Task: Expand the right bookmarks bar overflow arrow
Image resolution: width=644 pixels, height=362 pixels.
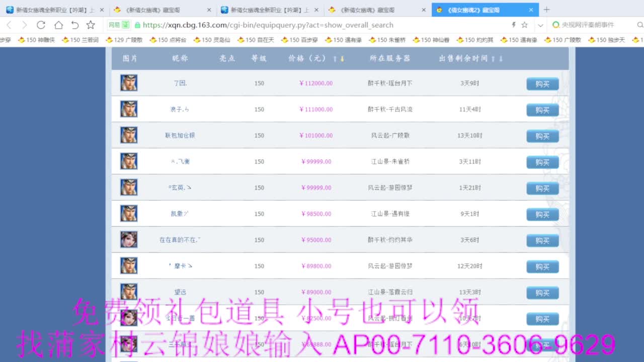Action: (x=642, y=40)
